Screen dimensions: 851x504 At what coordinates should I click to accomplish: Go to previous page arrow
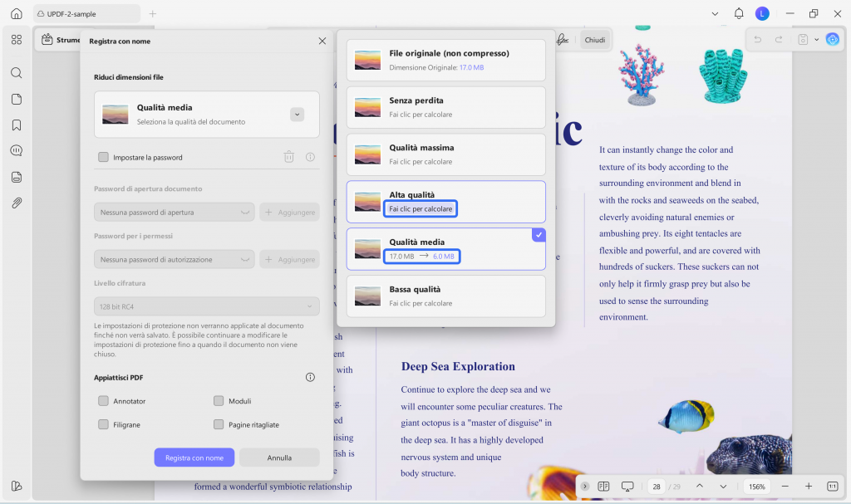point(700,486)
